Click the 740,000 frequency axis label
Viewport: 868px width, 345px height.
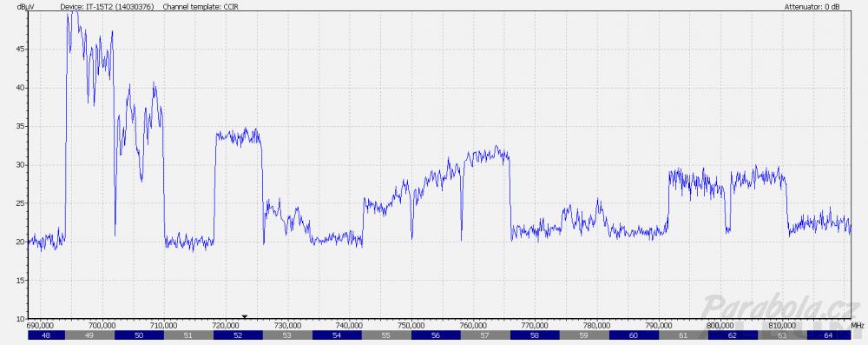click(349, 325)
